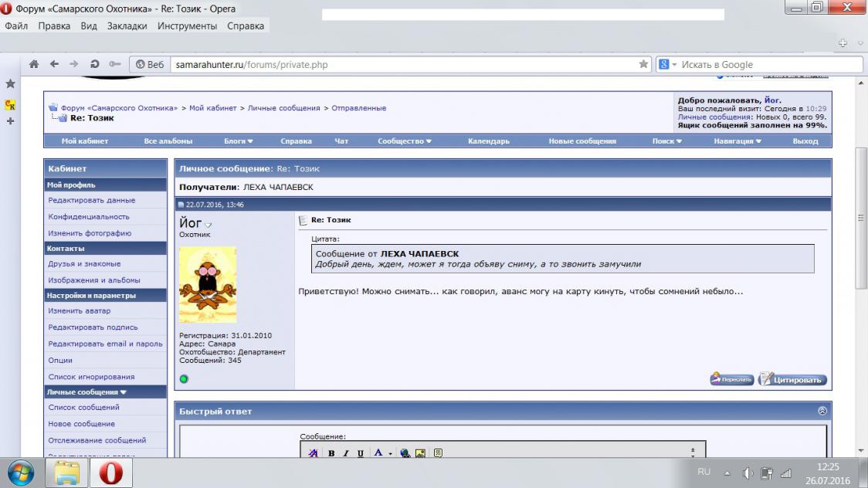Toggle bold formatting in quick reply

coord(331,453)
